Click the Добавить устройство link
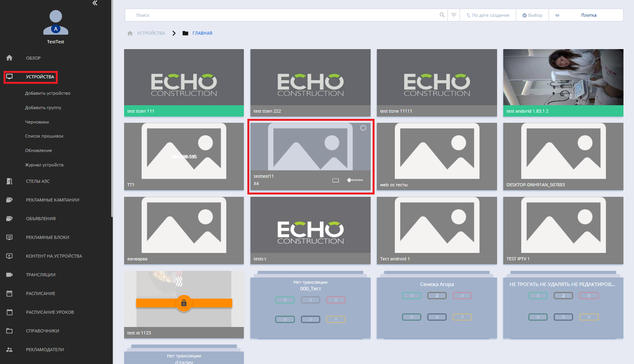This screenshot has width=634, height=364. (x=48, y=94)
